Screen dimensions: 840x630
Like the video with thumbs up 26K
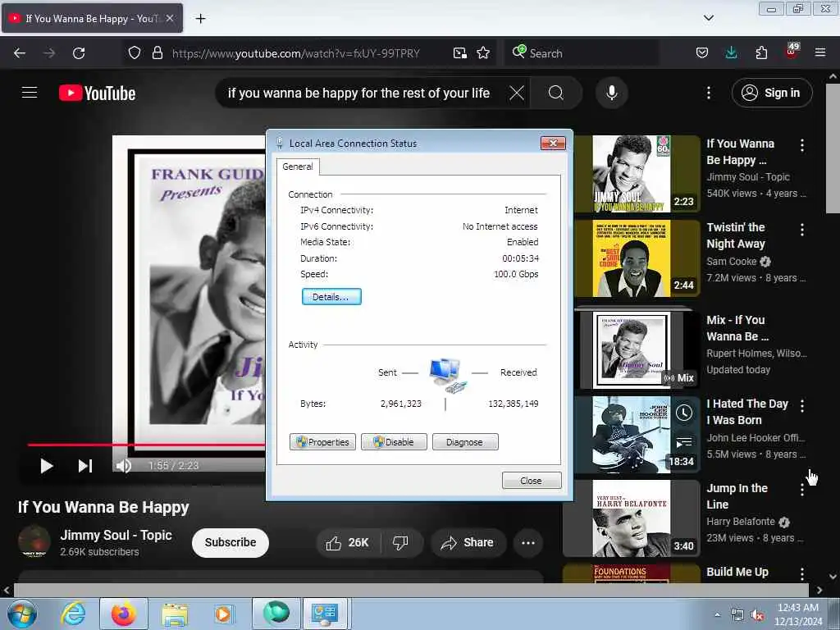(x=348, y=543)
